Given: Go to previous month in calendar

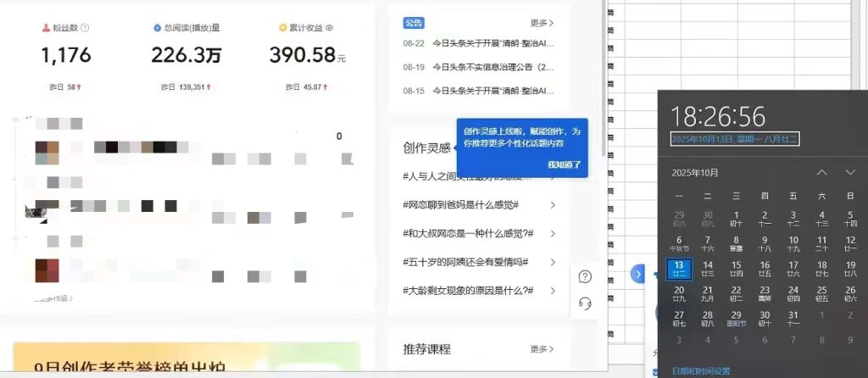Looking at the screenshot, I should tap(821, 172).
